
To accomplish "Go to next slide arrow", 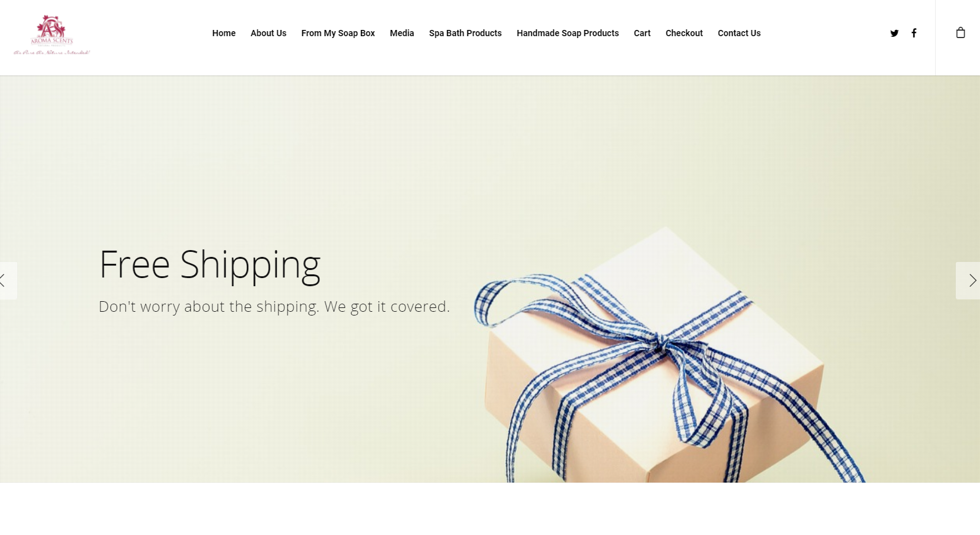I will point(968,281).
